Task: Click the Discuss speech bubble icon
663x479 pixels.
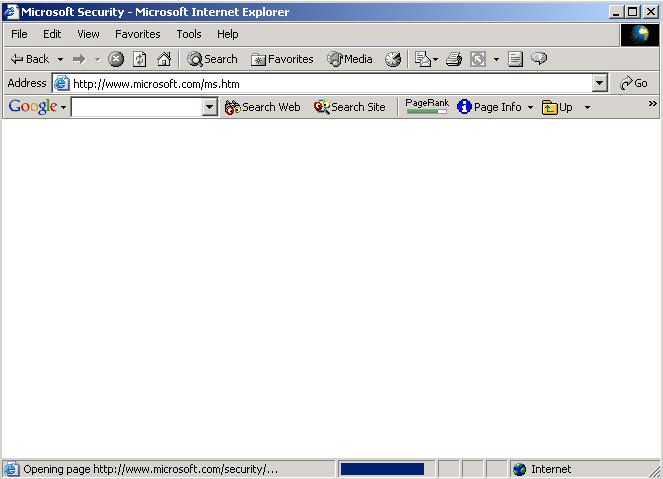Action: pos(539,59)
